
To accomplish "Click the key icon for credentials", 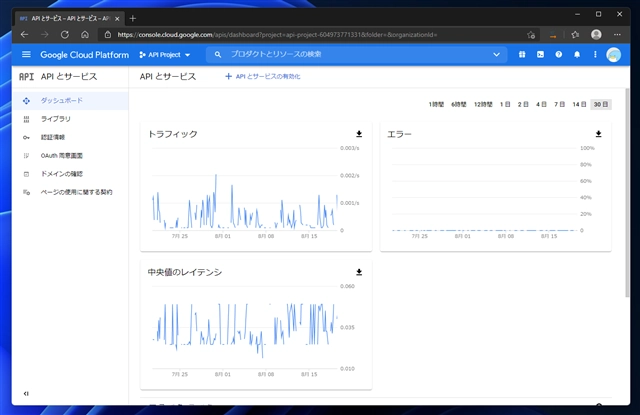I will (x=26, y=138).
